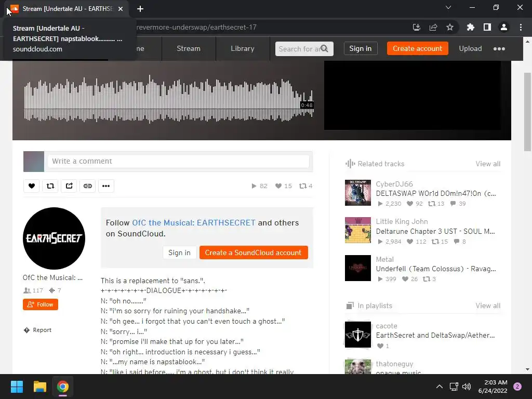Open the taskbar clock and date
The height and width of the screenshot is (399, 532).
point(493,387)
